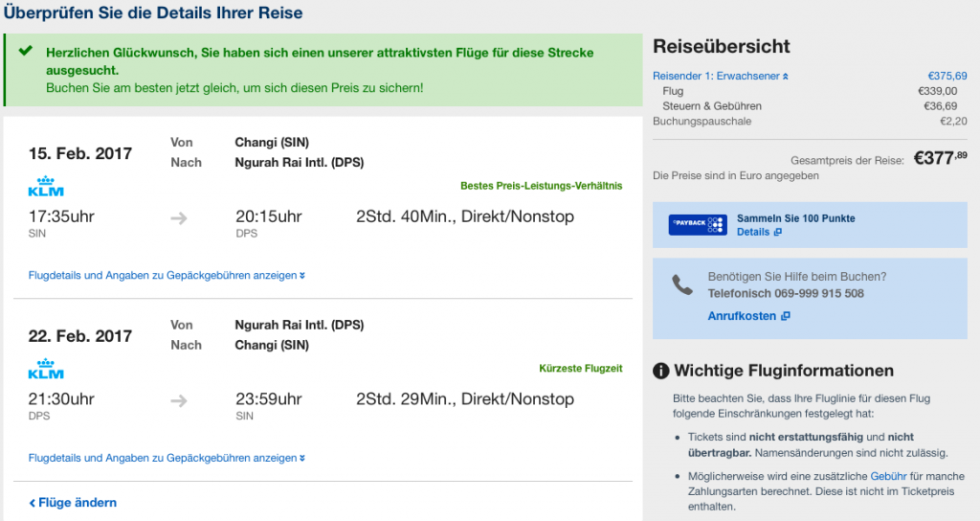Image resolution: width=980 pixels, height=521 pixels.
Task: Expand flight details for 22. Feb. flight
Action: (x=167, y=458)
